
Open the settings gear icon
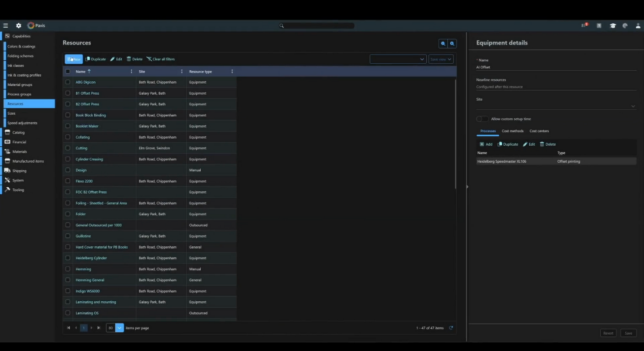(x=19, y=26)
